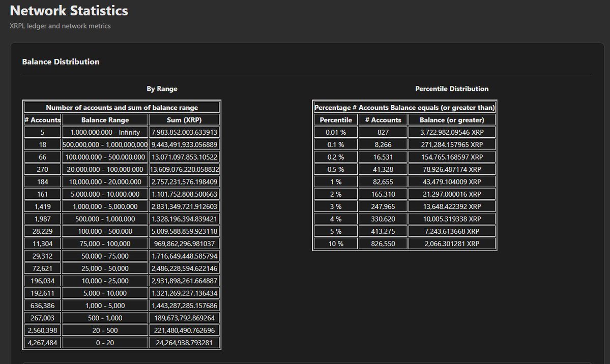The height and width of the screenshot is (364, 610).
Task: Select the balance "10,005.319338 XRP"
Action: [x=452, y=219]
